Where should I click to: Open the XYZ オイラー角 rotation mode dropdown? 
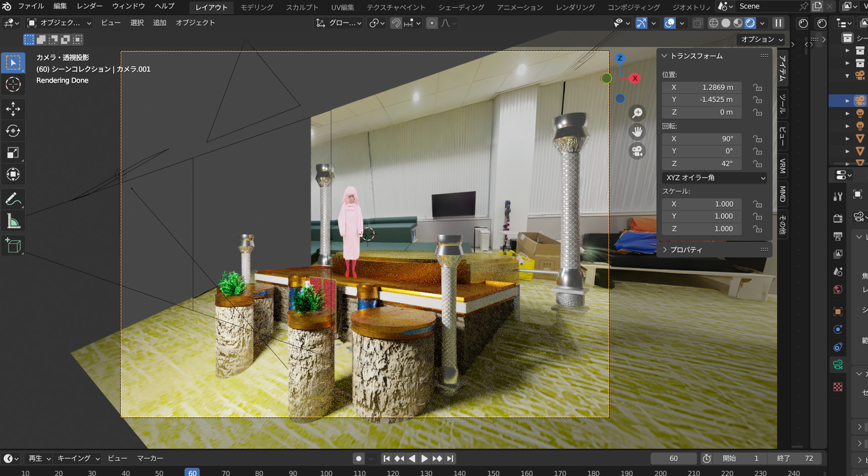coord(714,178)
